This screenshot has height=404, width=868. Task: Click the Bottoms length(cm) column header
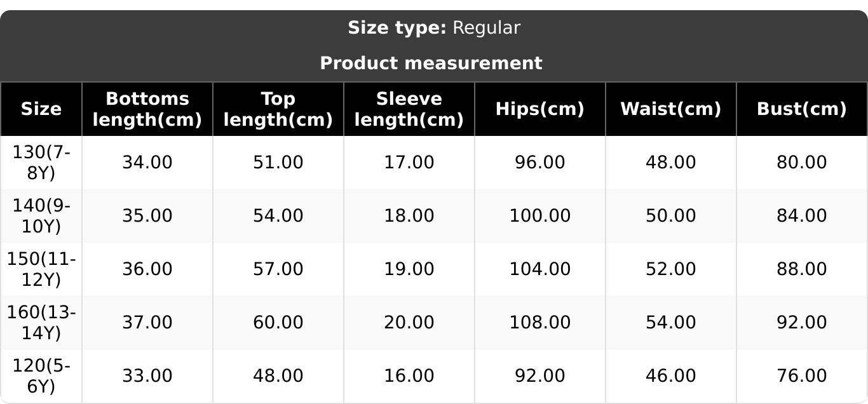pos(147,109)
